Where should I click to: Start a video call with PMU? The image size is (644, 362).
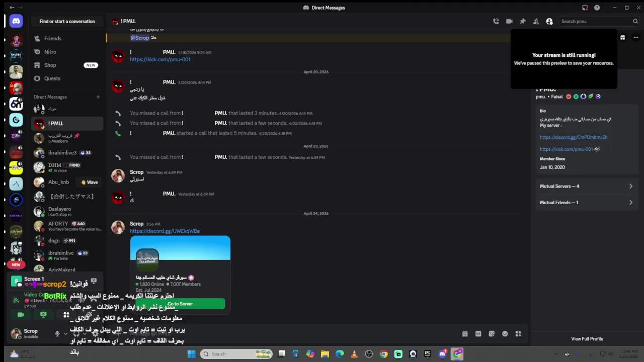tap(509, 21)
